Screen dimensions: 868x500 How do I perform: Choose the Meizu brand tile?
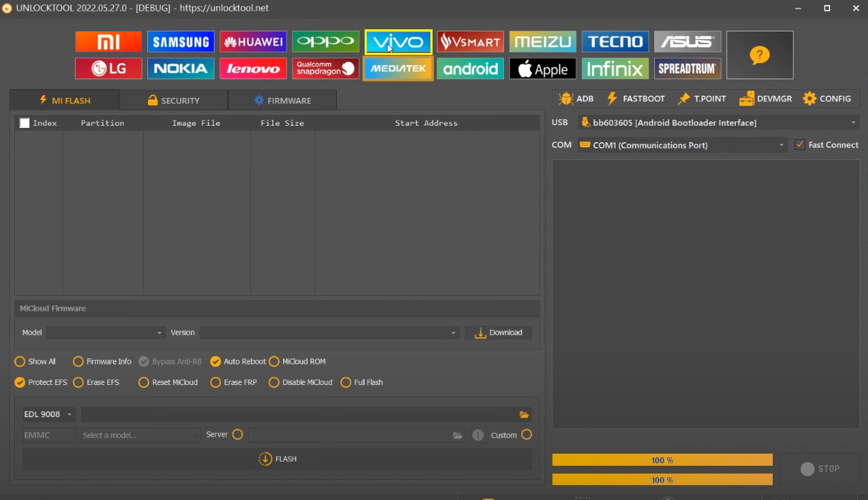coord(543,41)
